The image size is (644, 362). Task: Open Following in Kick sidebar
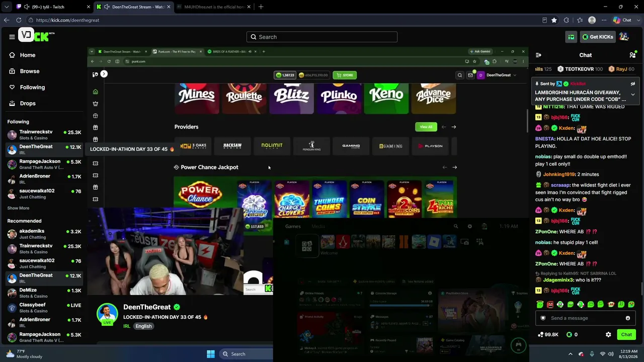coord(27,87)
